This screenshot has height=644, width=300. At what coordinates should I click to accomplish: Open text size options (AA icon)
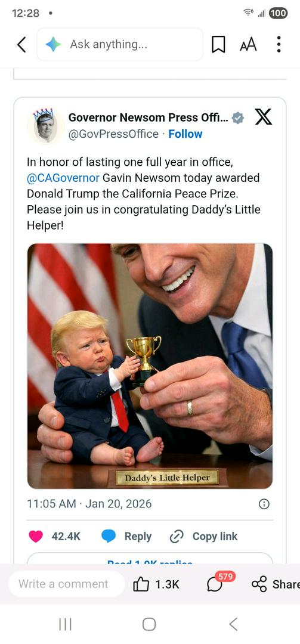[248, 44]
